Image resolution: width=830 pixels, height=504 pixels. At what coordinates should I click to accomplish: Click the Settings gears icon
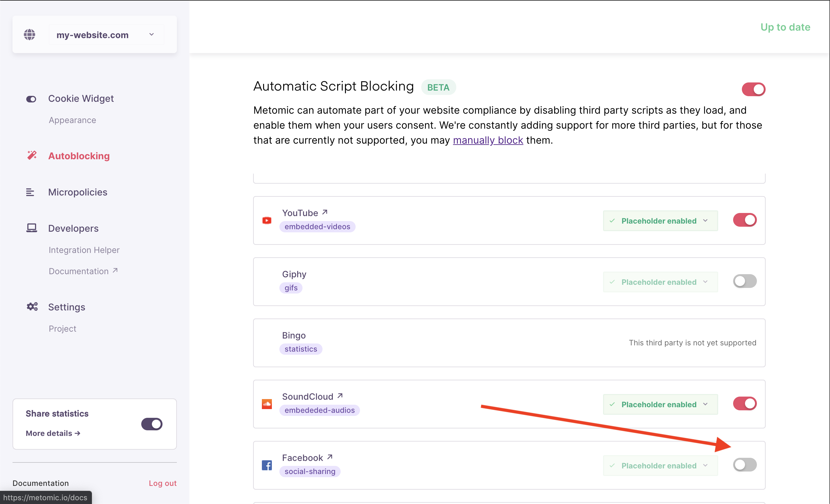click(32, 306)
